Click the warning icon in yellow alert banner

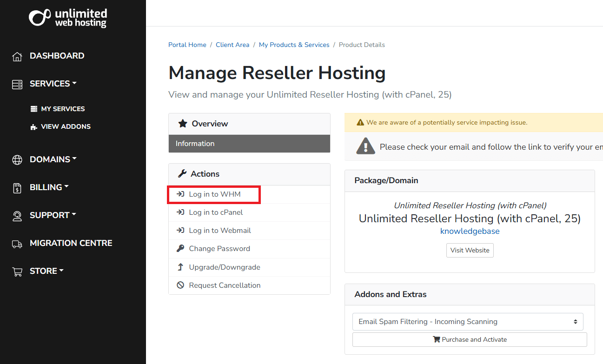[360, 123]
